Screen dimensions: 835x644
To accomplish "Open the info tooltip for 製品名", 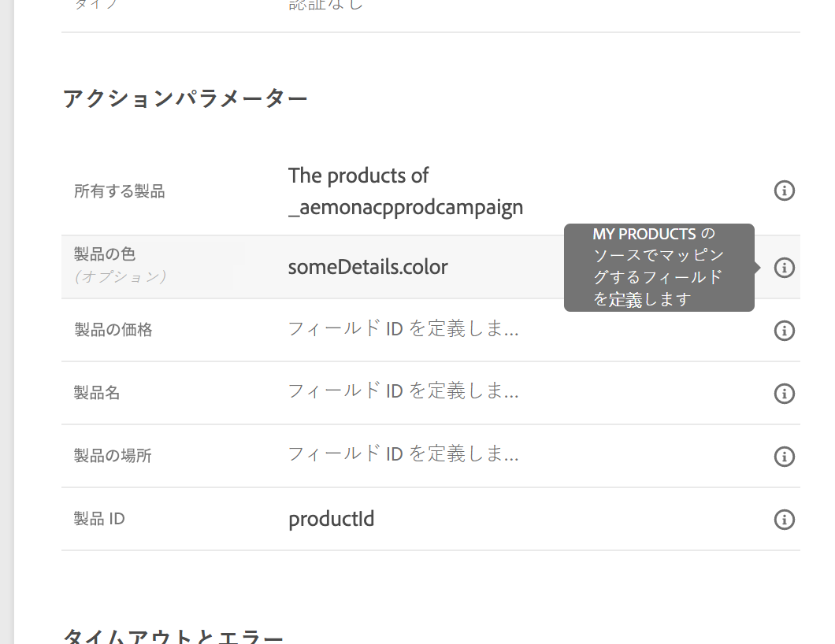I will point(784,394).
